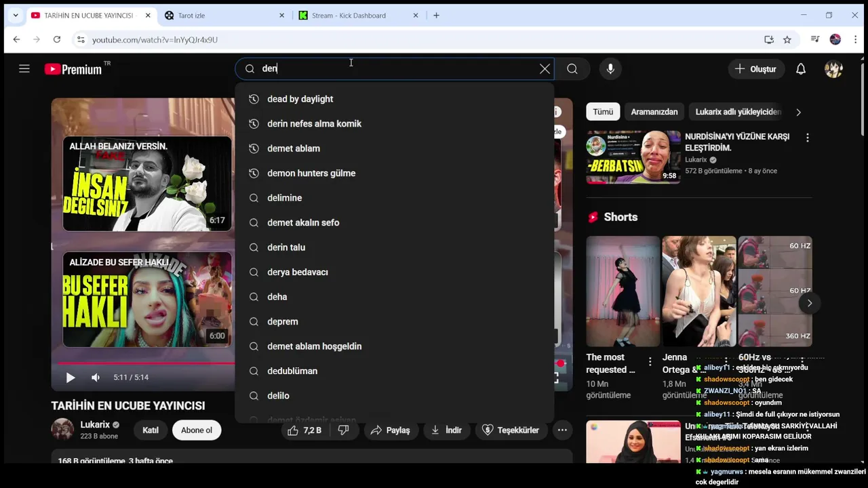Open site information icon in address bar
This screenshot has width=868, height=488.
click(x=81, y=40)
